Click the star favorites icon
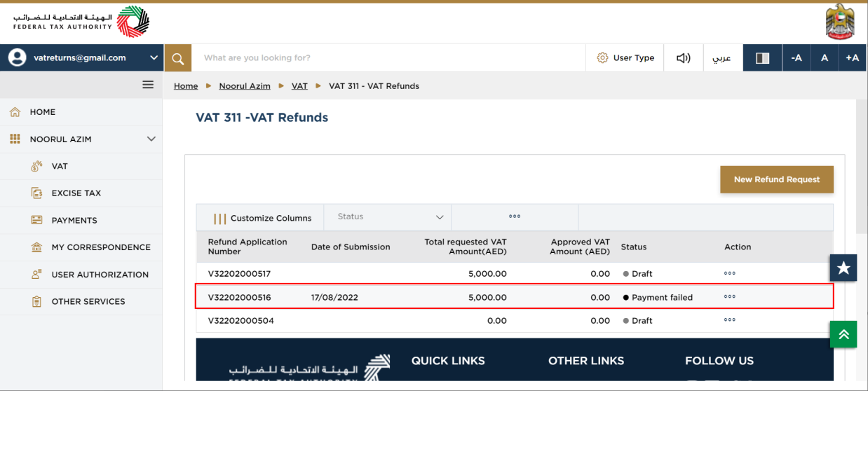 [843, 268]
